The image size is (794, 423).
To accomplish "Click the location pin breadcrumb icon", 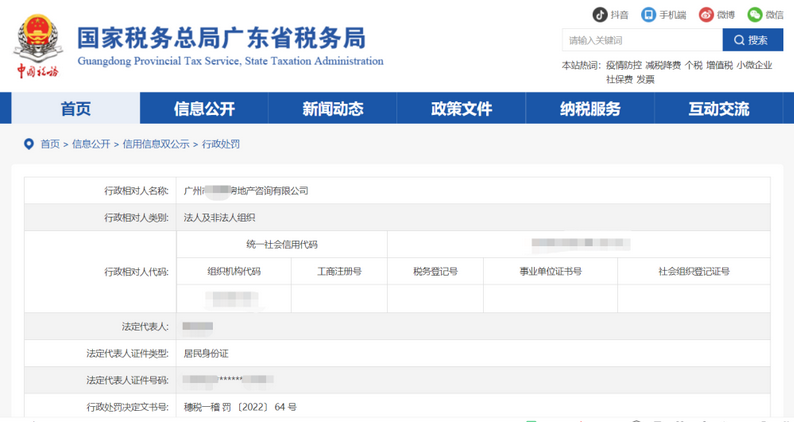I will point(28,144).
